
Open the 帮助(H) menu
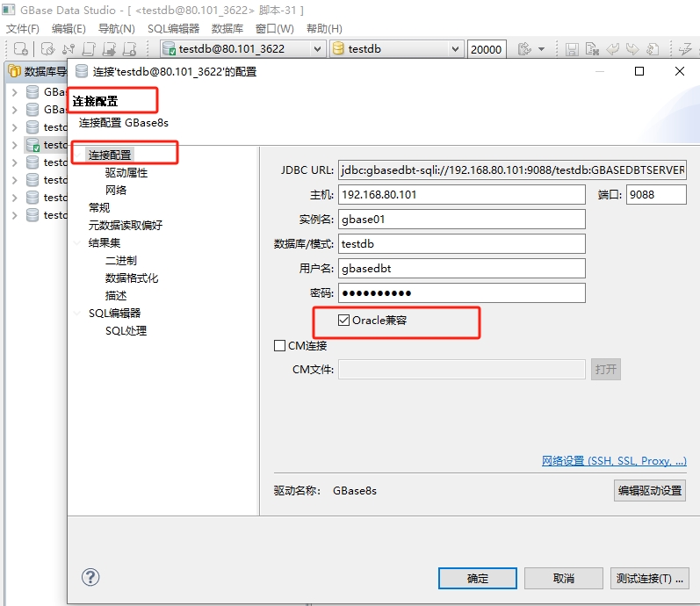324,29
